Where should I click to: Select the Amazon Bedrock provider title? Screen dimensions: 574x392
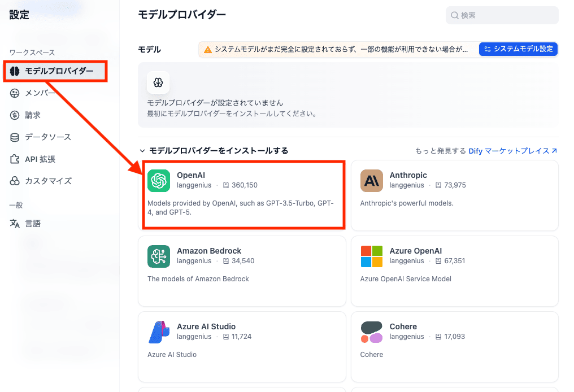[x=209, y=251]
